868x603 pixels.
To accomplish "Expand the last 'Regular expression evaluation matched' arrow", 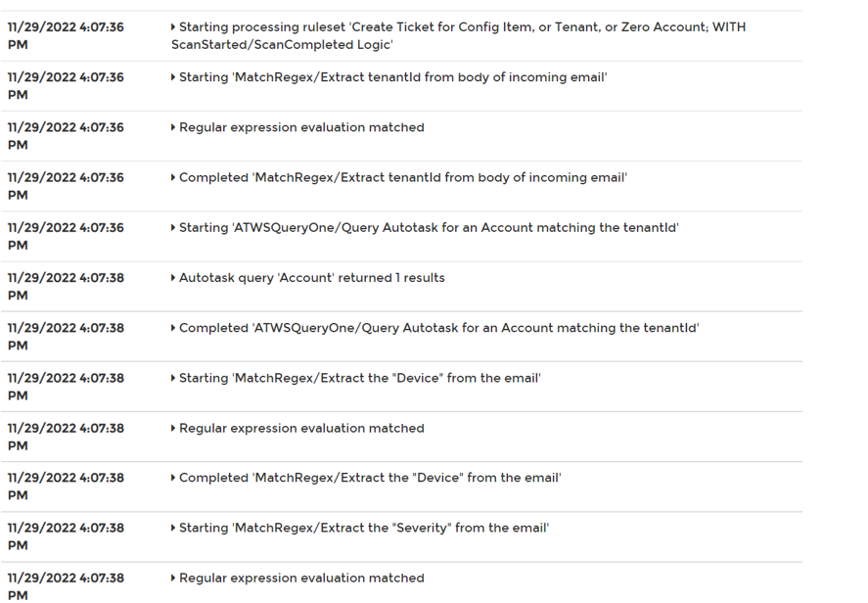I will [x=174, y=579].
